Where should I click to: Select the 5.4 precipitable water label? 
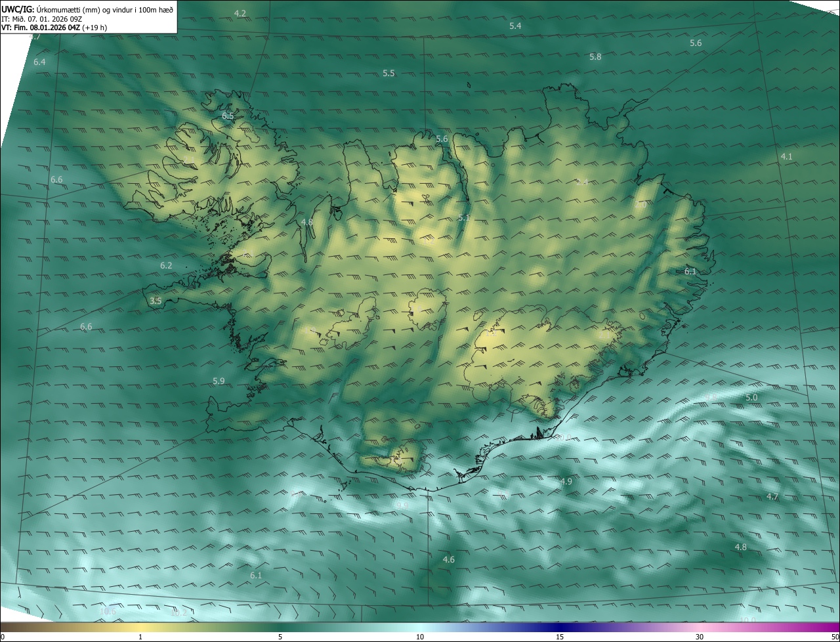[515, 26]
